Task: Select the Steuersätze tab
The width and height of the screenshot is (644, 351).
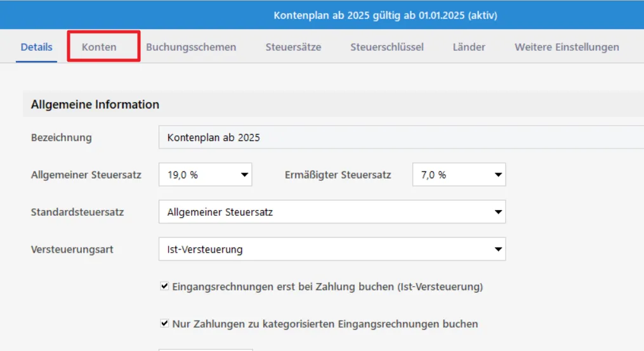Action: [x=293, y=47]
